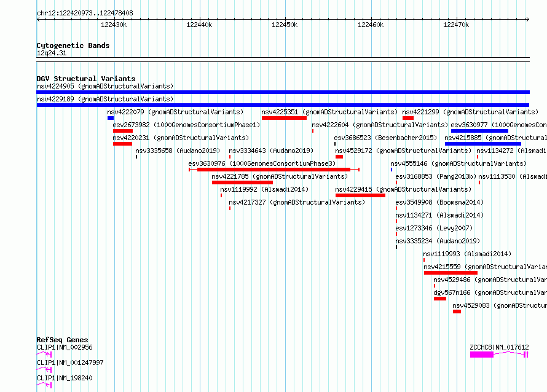Screen dimensions: 547x392
Task: Click the nsv4215559 variant label
Action: (486, 267)
